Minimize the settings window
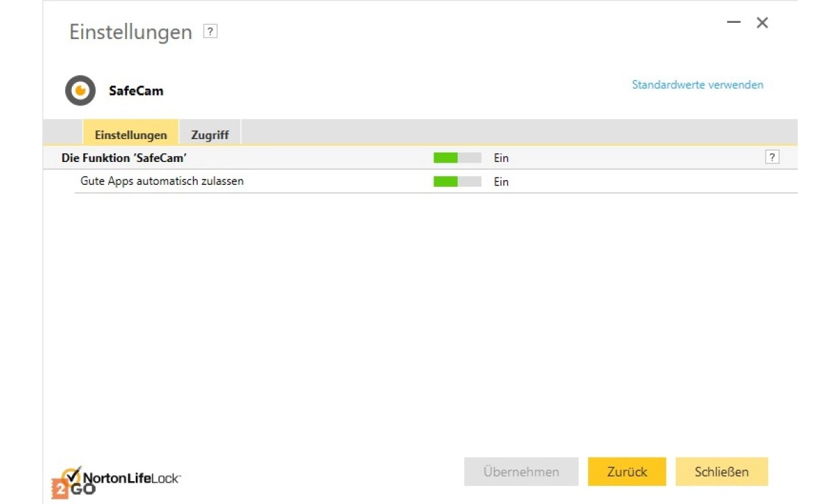 (733, 23)
